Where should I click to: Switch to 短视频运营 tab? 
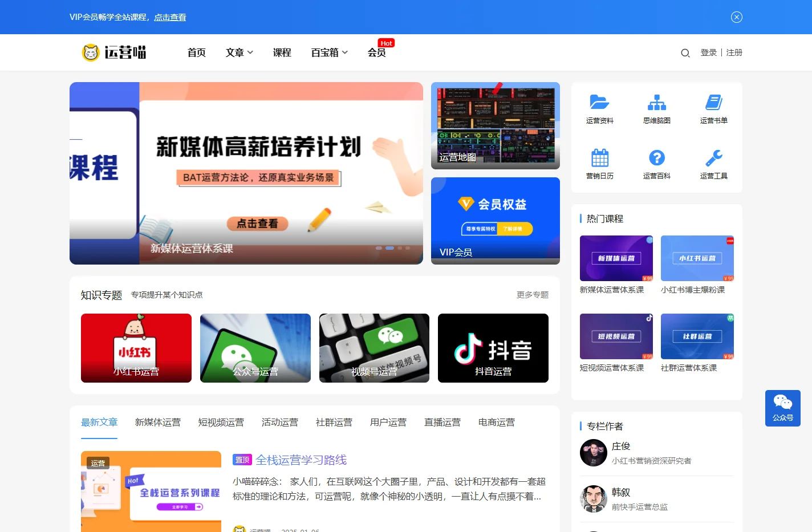[x=221, y=423]
